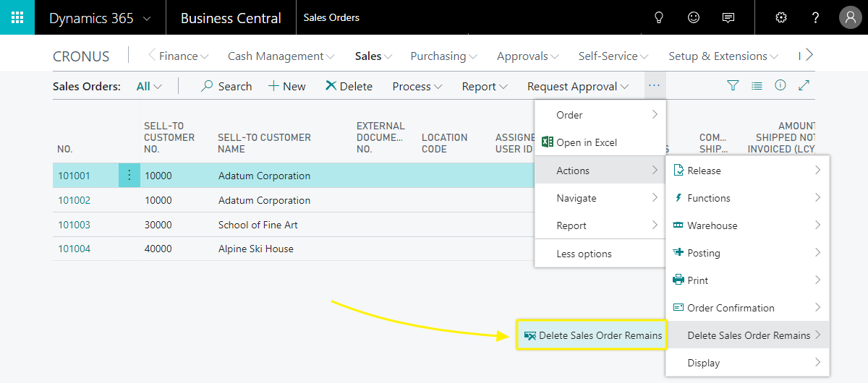
Task: Click Less options in the menu
Action: [584, 254]
